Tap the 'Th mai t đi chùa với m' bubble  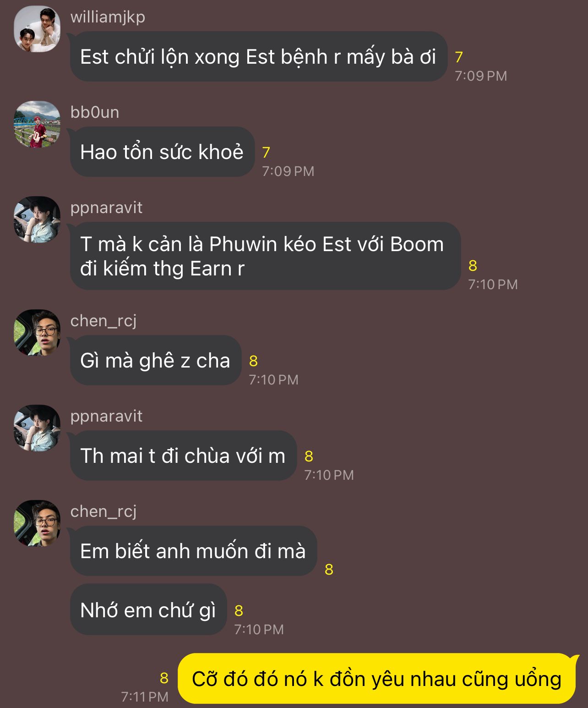click(x=183, y=456)
